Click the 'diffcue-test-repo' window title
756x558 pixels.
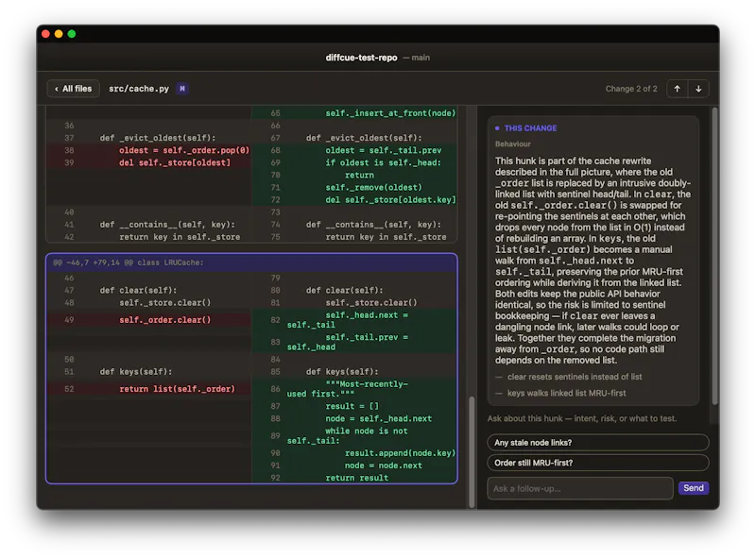[361, 58]
